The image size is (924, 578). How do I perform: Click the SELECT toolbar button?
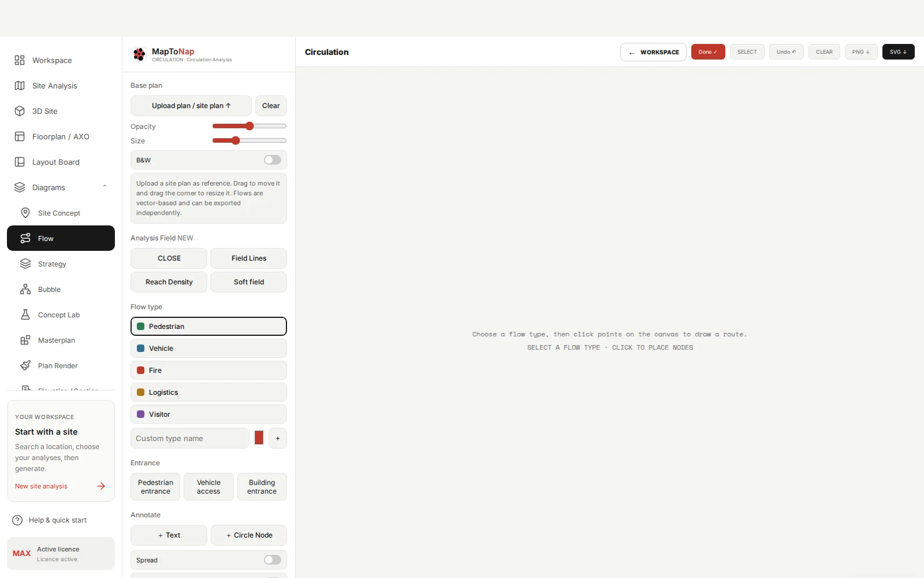[747, 52]
